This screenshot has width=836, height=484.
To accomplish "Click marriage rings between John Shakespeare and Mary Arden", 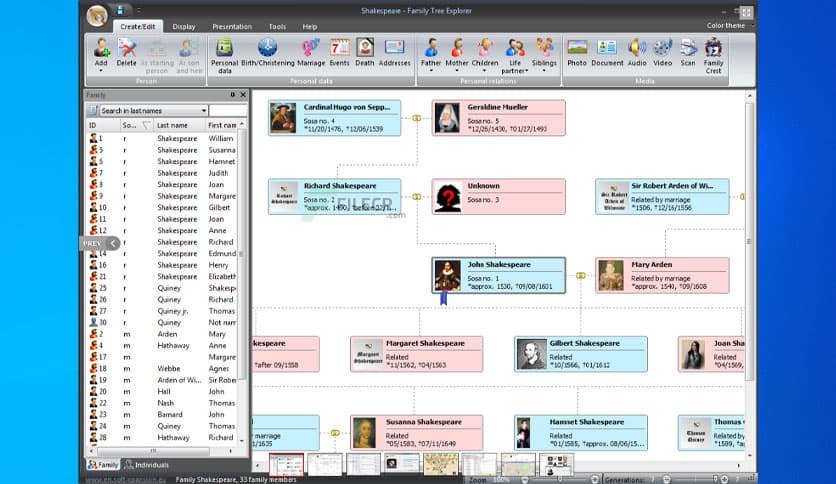I will 581,276.
